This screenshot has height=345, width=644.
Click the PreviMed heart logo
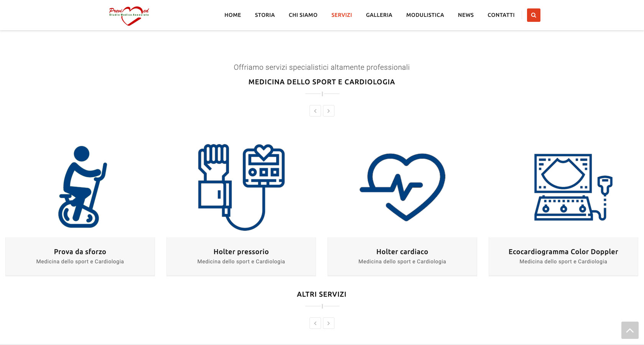(129, 16)
